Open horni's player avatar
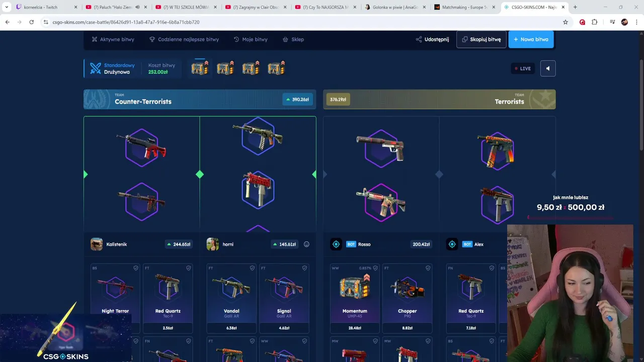Screen dimensions: 644x362 click(x=212, y=244)
